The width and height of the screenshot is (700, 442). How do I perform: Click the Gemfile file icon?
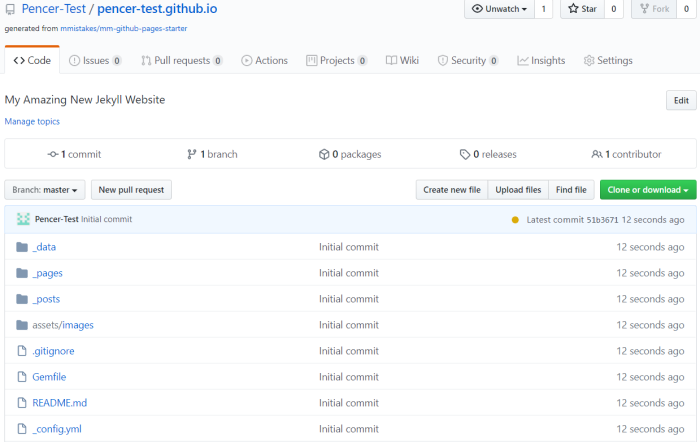point(22,377)
